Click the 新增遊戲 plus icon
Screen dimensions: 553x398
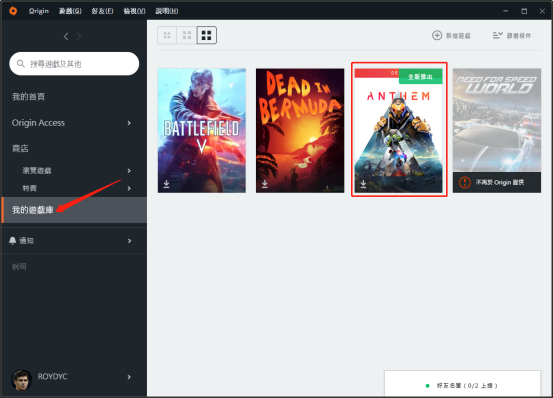click(x=437, y=35)
